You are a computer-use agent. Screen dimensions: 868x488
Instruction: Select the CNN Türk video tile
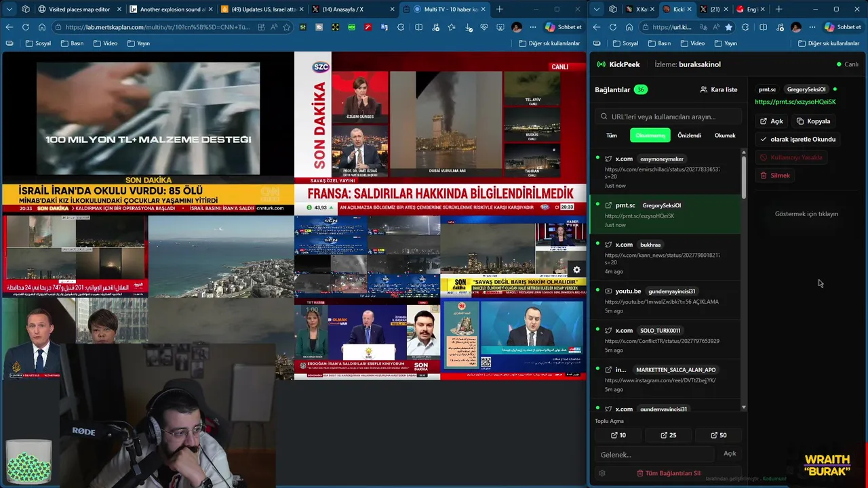(148, 134)
